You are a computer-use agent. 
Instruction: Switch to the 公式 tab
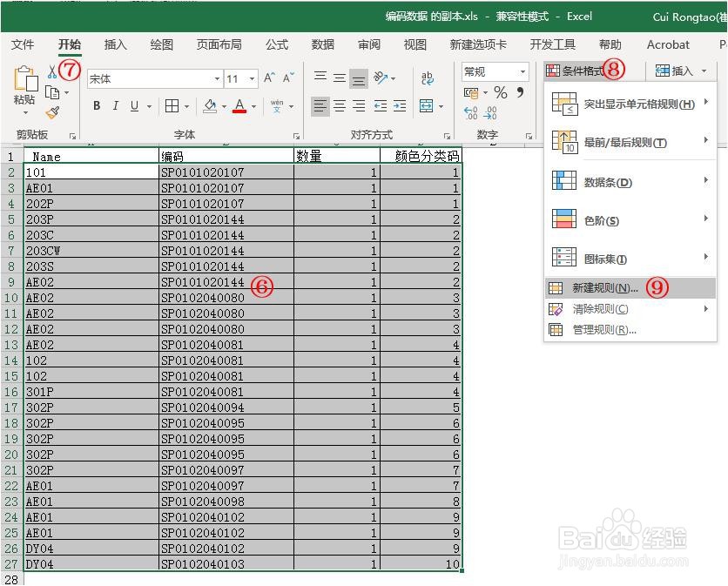coord(277,44)
